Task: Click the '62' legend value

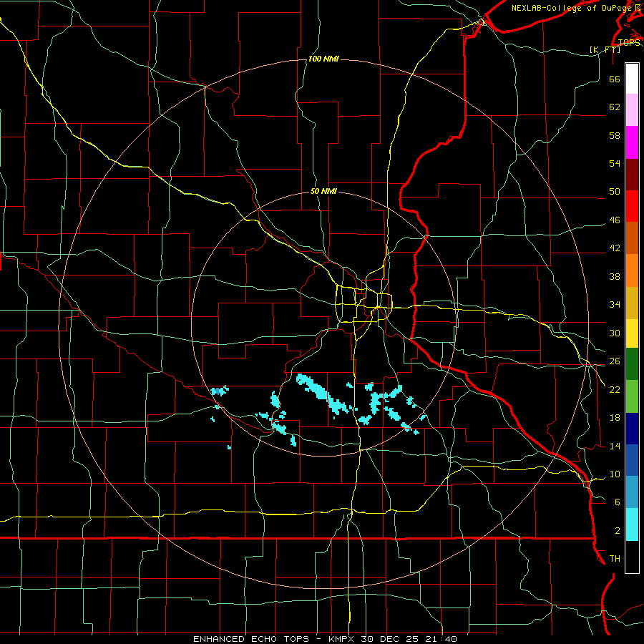Action: 615,107
